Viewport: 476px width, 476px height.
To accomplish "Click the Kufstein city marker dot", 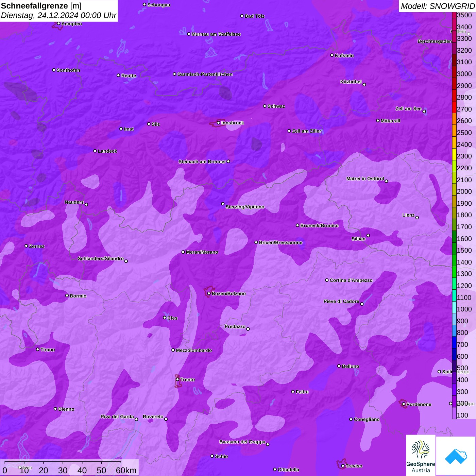I will [x=332, y=55].
